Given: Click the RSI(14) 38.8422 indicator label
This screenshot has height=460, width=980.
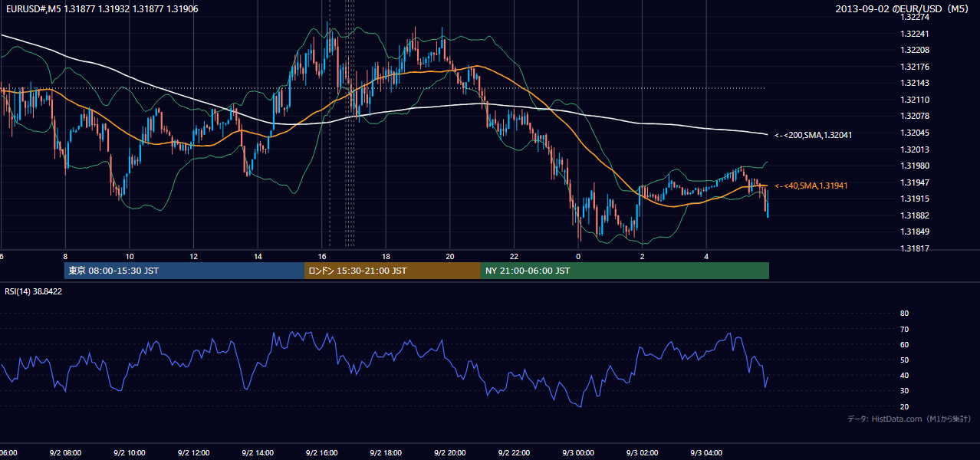Looking at the screenshot, I should (34, 291).
